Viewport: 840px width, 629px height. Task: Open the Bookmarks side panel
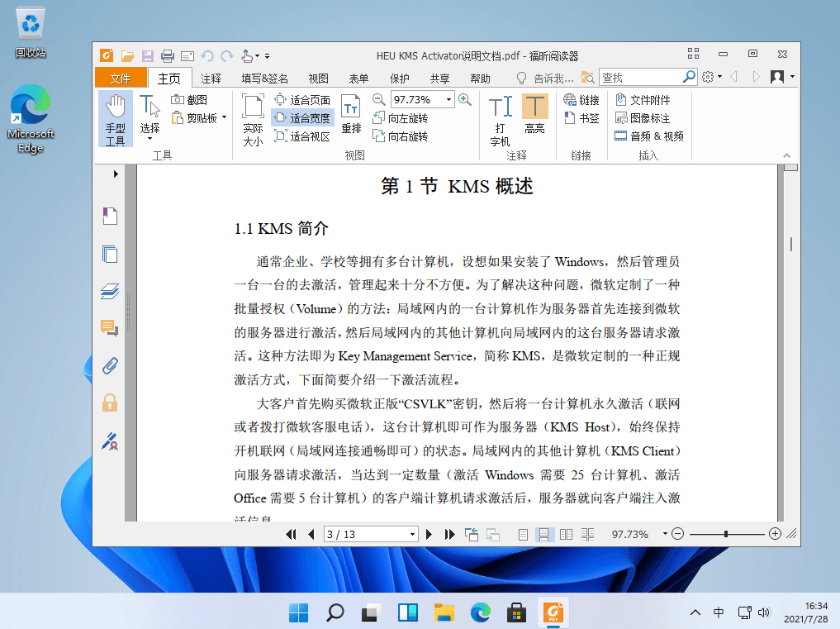[110, 216]
